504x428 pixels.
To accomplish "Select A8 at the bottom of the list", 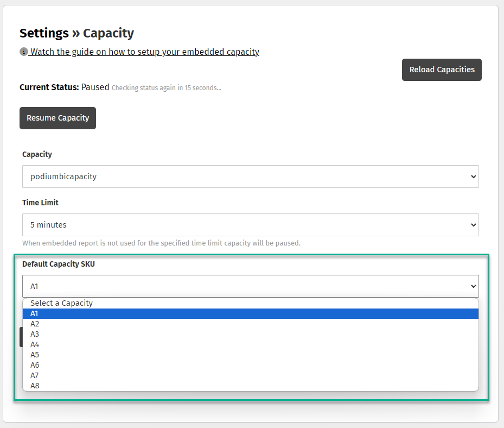I will pyautogui.click(x=35, y=386).
